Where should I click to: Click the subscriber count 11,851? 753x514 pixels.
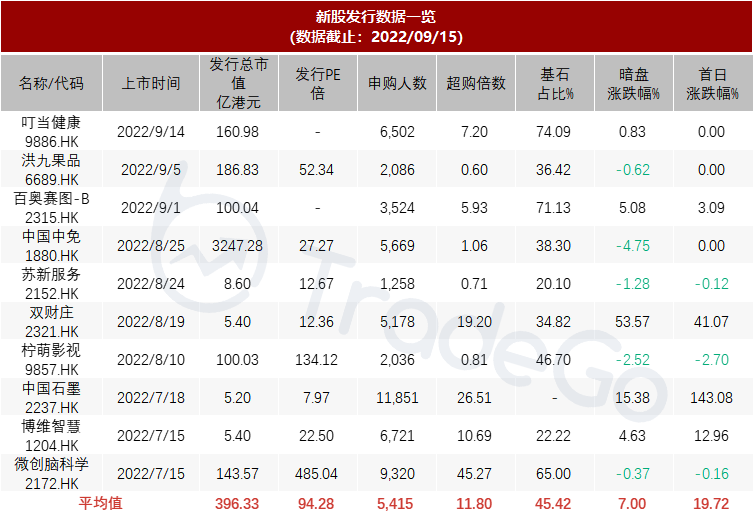397,397
